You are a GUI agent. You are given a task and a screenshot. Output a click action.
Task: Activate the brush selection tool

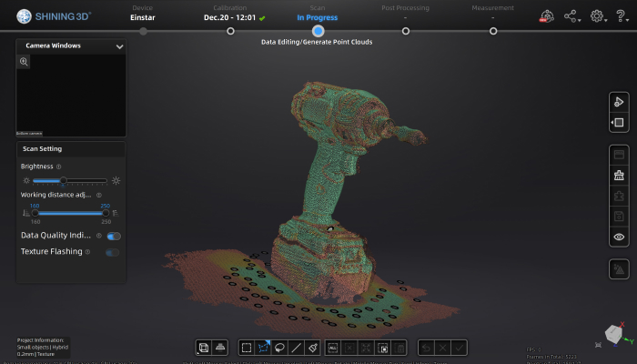click(313, 348)
